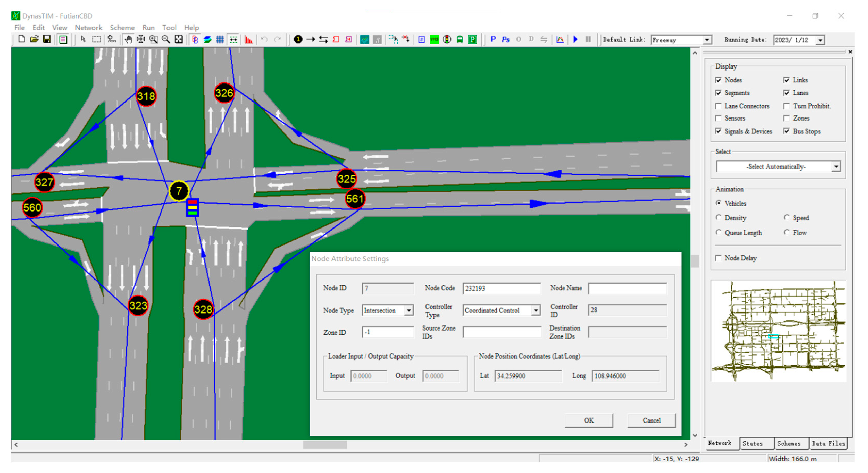This screenshot has height=473, width=868.
Task: Click the green VMS sign icon
Action: click(435, 40)
